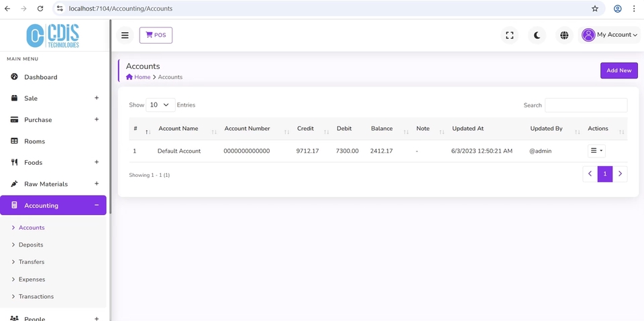
Task: Toggle the hamburger sidebar menu icon
Action: coord(125,36)
